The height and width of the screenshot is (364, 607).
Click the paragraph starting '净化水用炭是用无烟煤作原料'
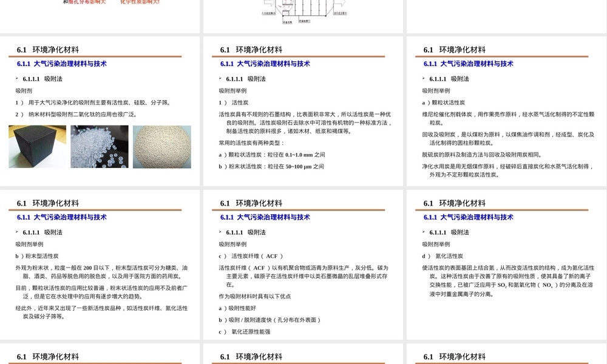(508, 170)
